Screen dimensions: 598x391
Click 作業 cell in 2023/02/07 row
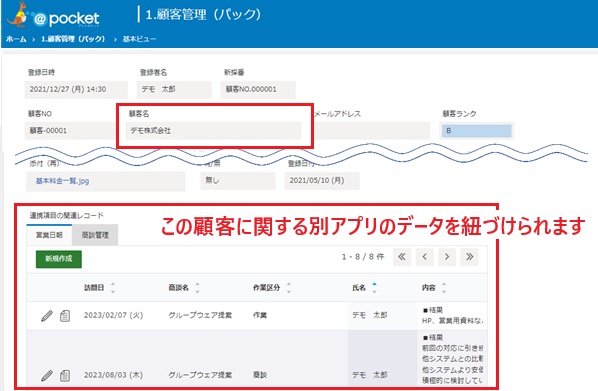260,315
